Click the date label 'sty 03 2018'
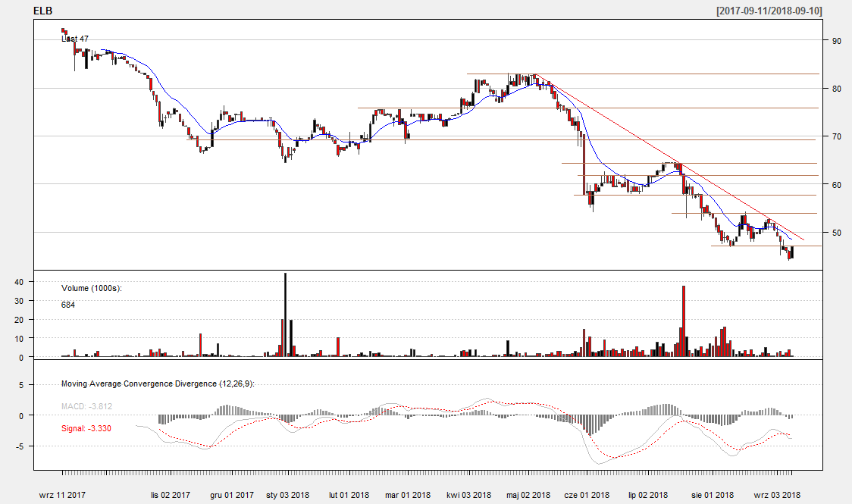Image resolution: width=852 pixels, height=504 pixels. coord(287,496)
